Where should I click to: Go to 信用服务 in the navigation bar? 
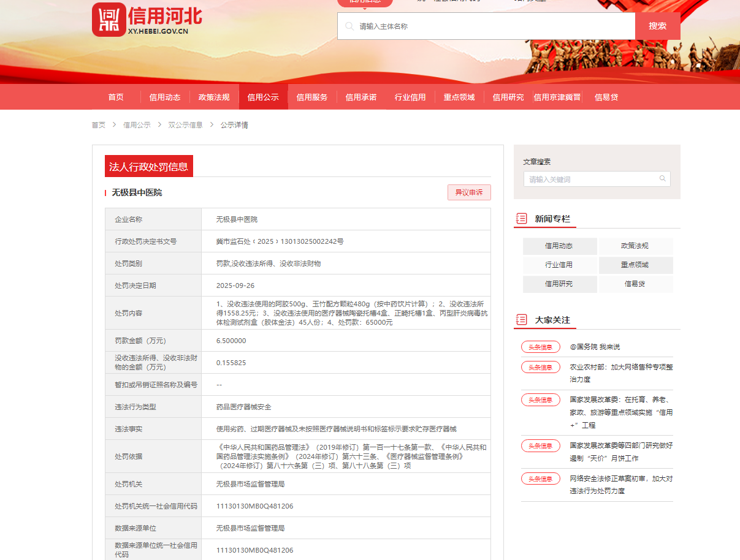coord(312,97)
